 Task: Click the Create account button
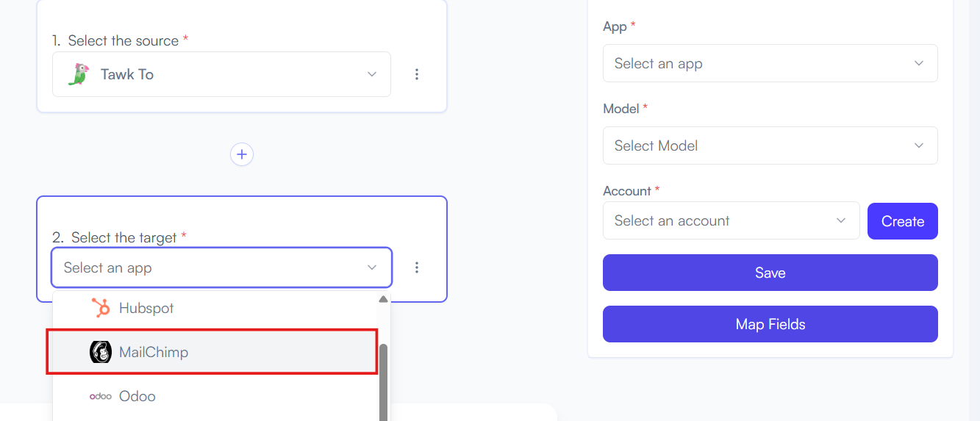coord(902,221)
